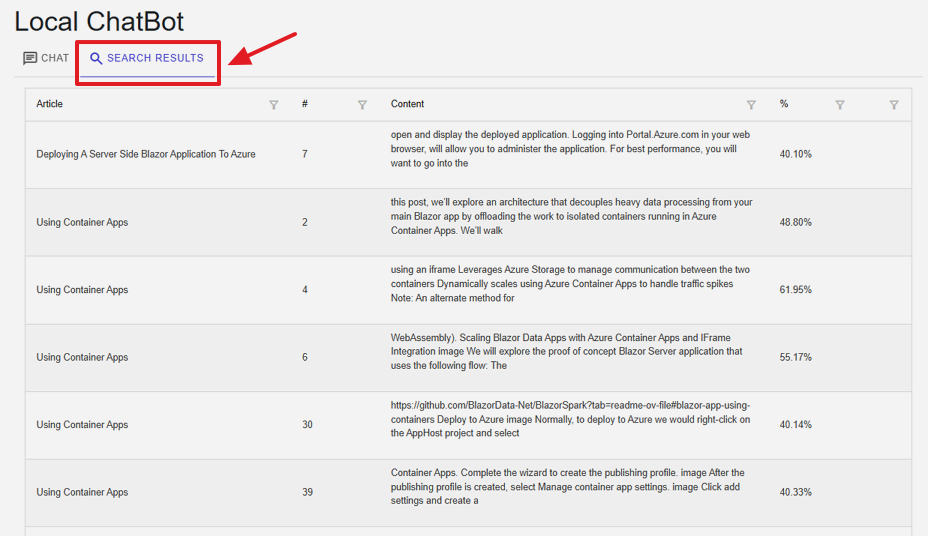The height and width of the screenshot is (536, 928).
Task: Open the Content column filter icon
Action: (x=751, y=105)
